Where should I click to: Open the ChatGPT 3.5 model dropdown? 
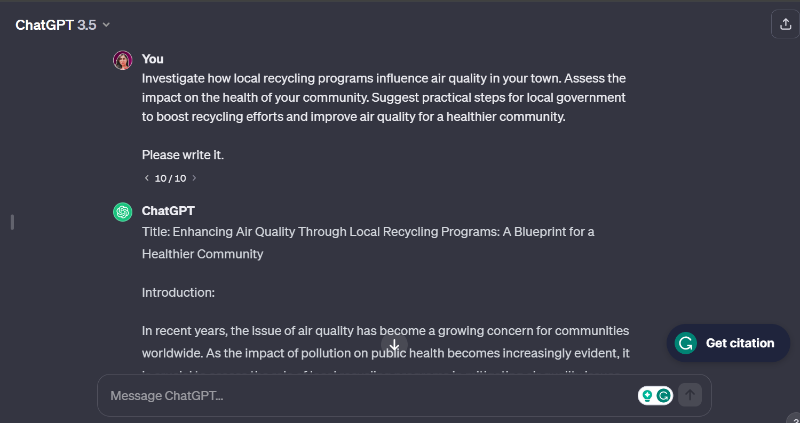pos(63,25)
